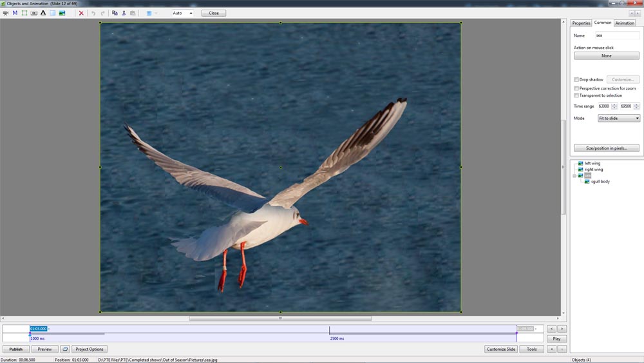Click the add Image icon in toolbar
644x363 pixels.
62,13
